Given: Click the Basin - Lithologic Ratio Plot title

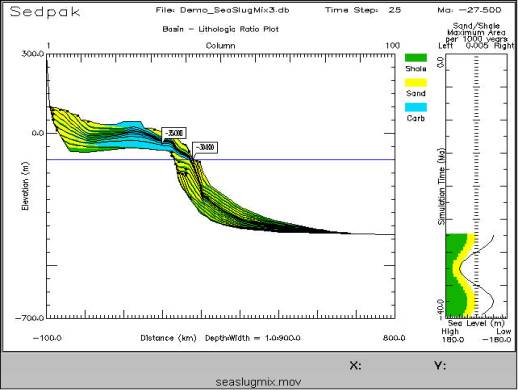Looking at the screenshot, I should (220, 29).
